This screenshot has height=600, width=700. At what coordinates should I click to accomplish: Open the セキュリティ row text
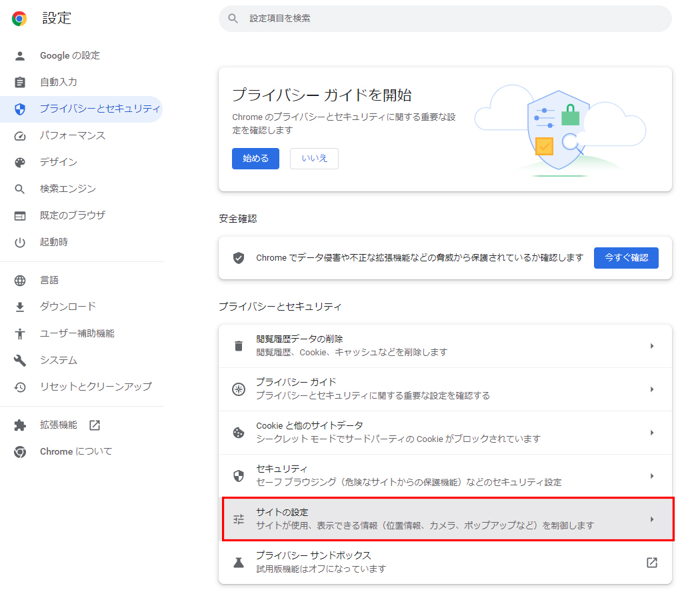tap(409, 476)
